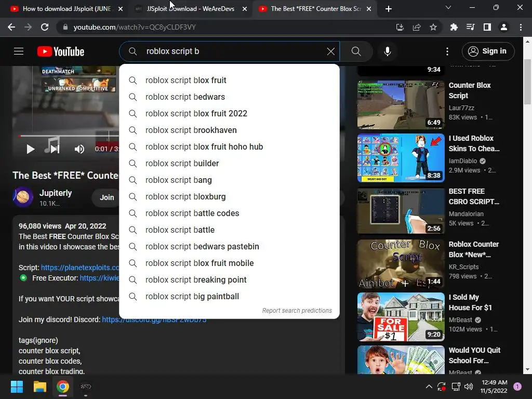Open the media control icon in Chrome toolbar
Screen dimensions: 532x399
pyautogui.click(x=470, y=27)
